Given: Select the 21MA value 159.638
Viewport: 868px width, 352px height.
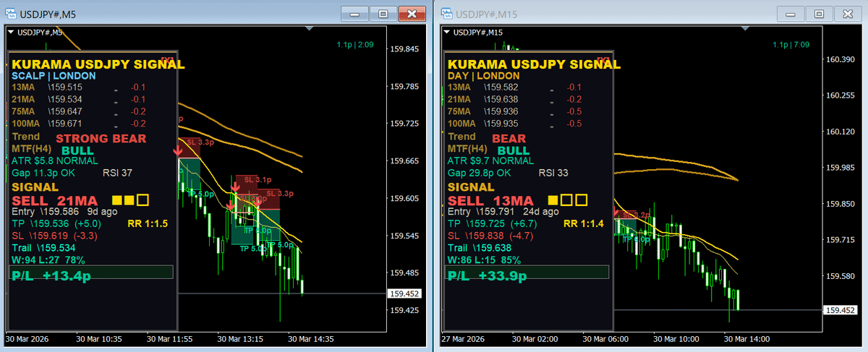Looking at the screenshot, I should tap(501, 99).
